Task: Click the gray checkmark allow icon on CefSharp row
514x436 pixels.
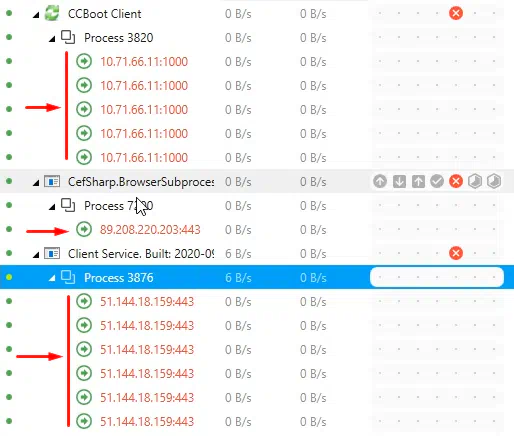Action: click(437, 181)
